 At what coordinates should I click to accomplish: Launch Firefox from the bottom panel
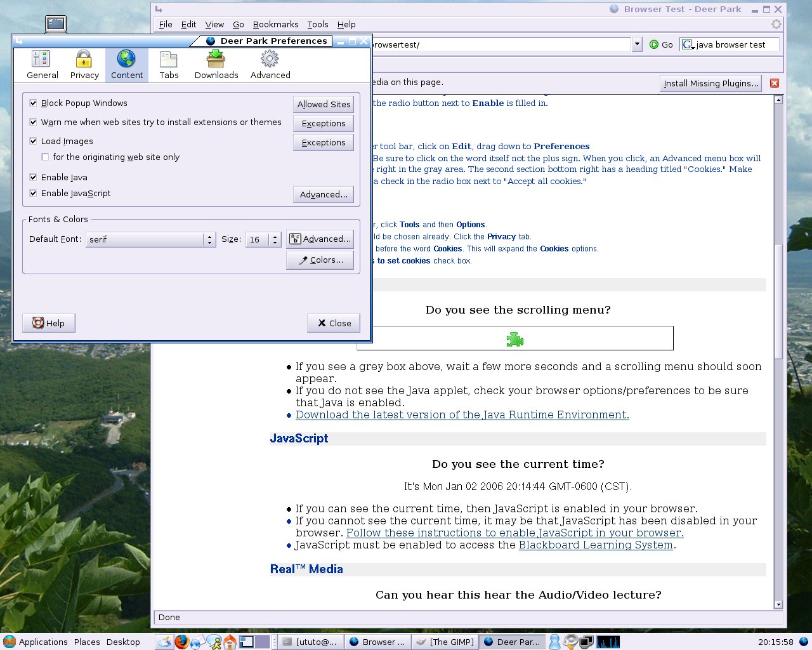pos(182,642)
